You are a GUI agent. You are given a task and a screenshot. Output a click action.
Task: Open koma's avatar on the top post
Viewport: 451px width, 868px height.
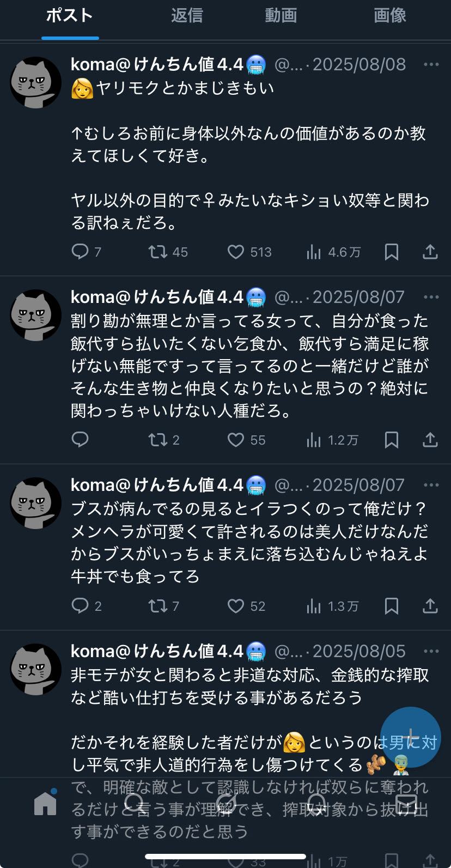(x=36, y=83)
